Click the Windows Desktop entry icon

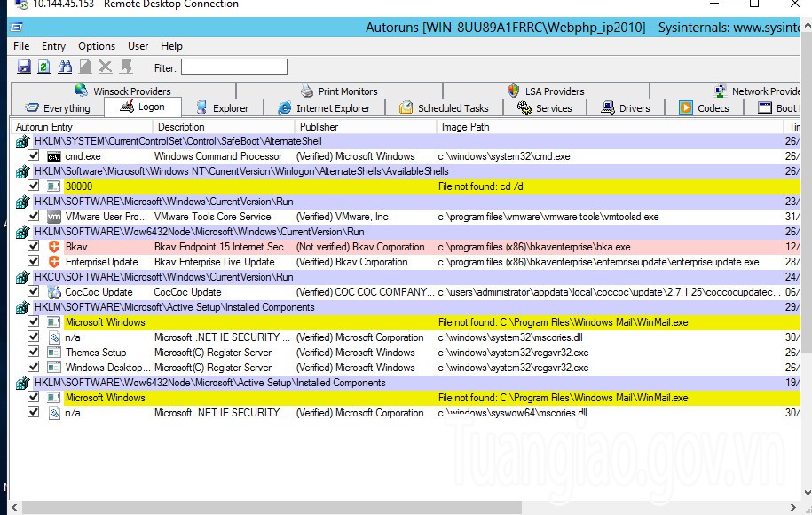[x=54, y=368]
